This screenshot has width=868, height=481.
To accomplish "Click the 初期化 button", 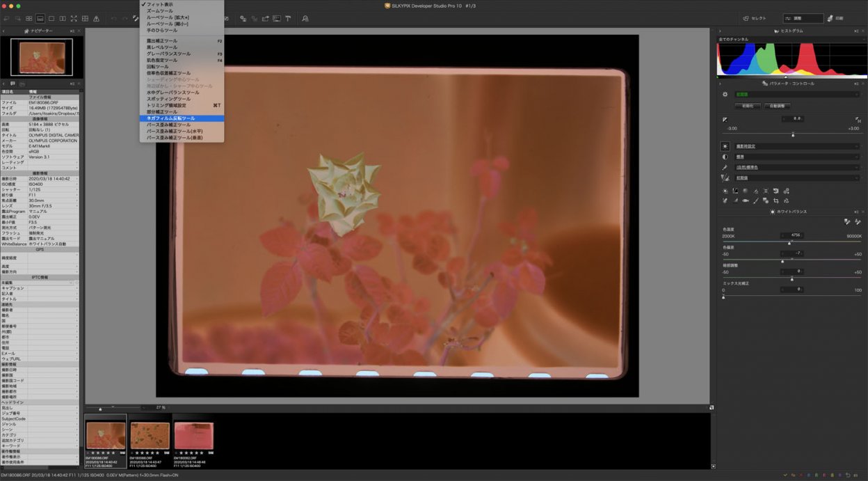I will (748, 106).
